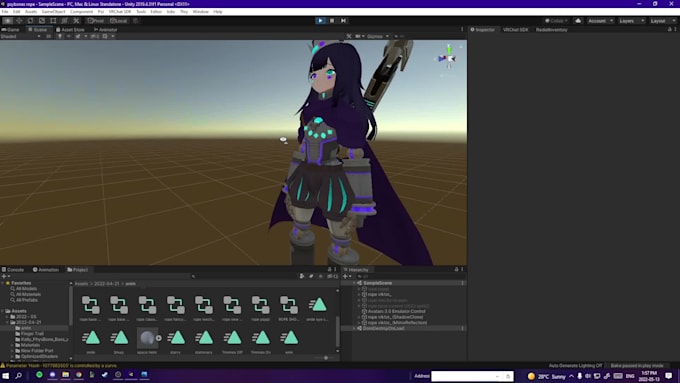Image resolution: width=680 pixels, height=383 pixels.
Task: Open the VRChat SDK menu
Action: tap(120, 12)
